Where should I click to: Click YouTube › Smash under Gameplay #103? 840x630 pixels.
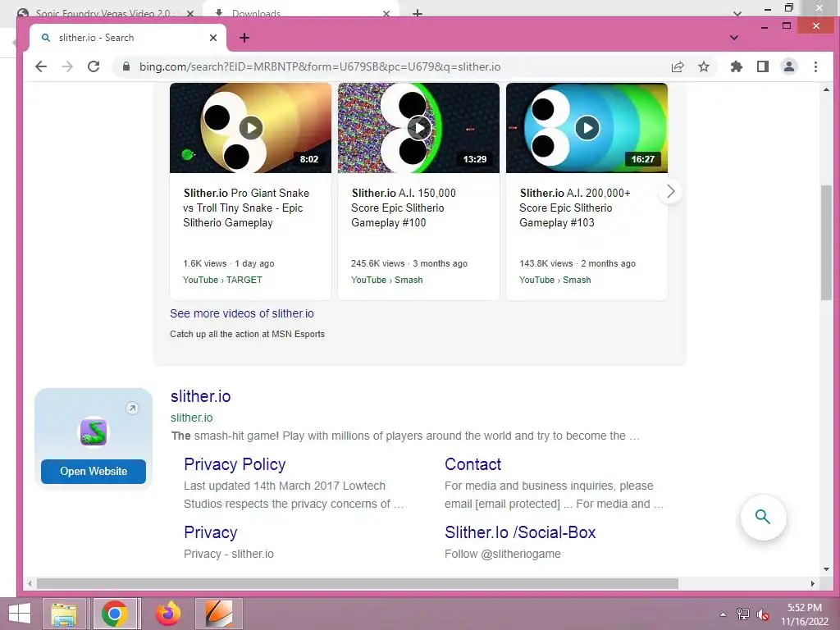coord(555,280)
